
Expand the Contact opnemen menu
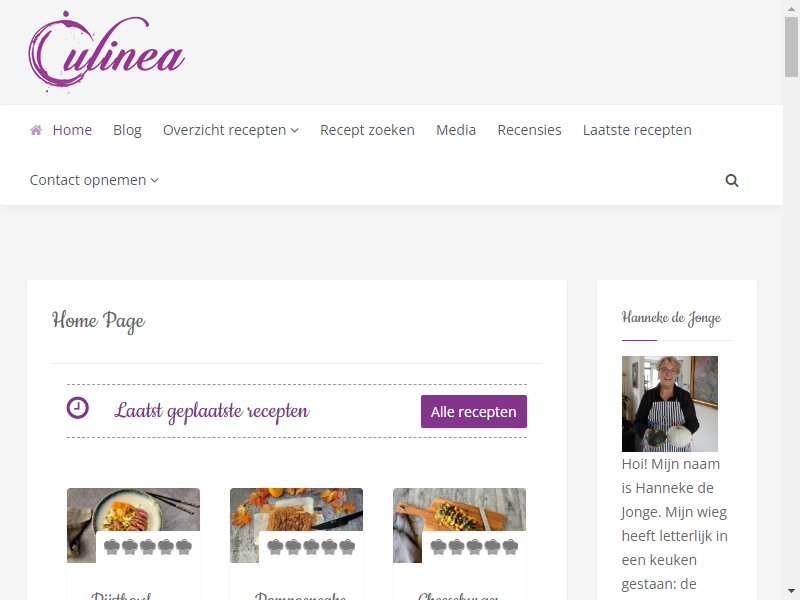94,180
